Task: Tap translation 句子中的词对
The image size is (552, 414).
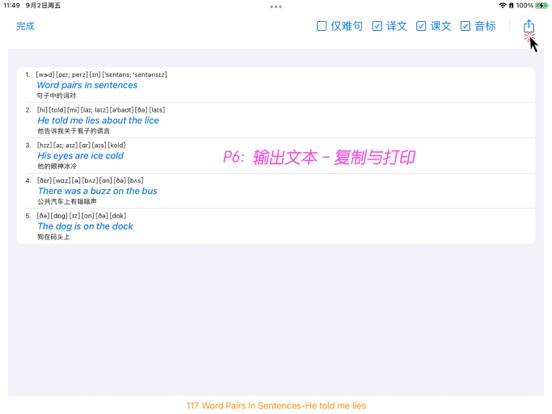Action: tap(56, 96)
